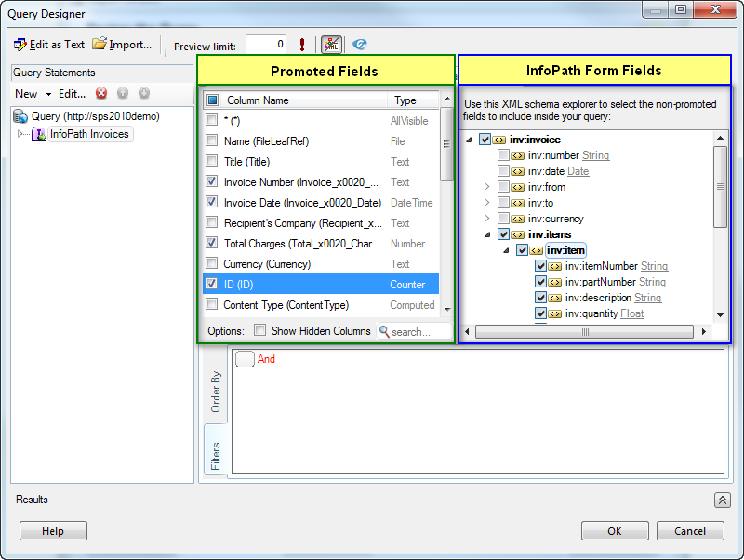Expand the inv:currency tree node
This screenshot has width=744, height=560.
coord(486,219)
